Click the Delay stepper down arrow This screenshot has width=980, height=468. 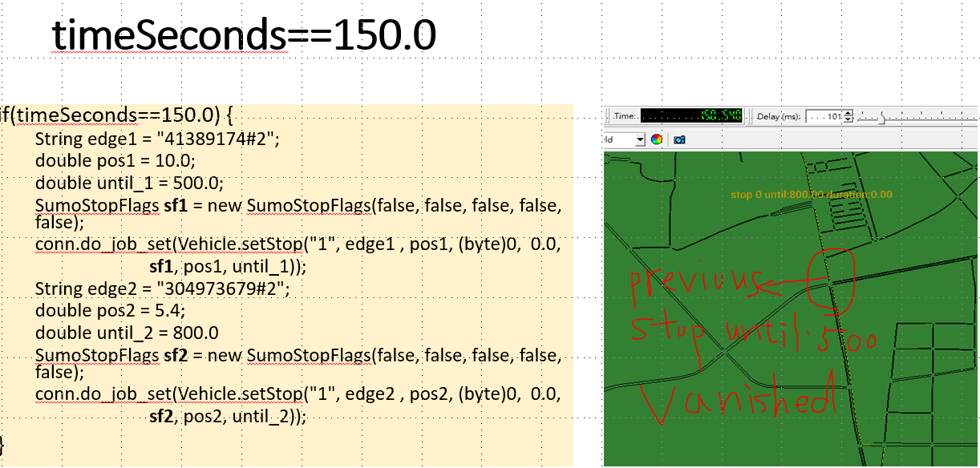[847, 119]
